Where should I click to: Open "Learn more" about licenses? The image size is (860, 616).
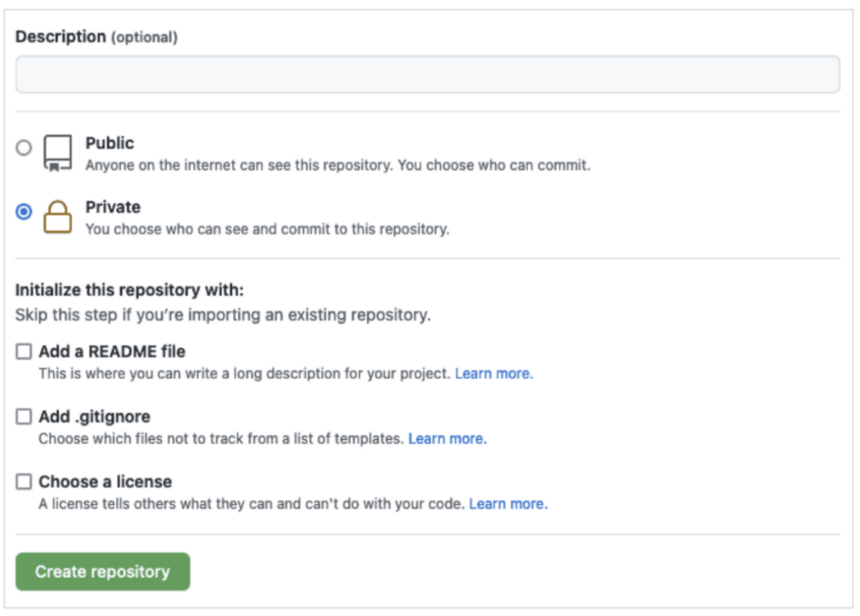[507, 504]
